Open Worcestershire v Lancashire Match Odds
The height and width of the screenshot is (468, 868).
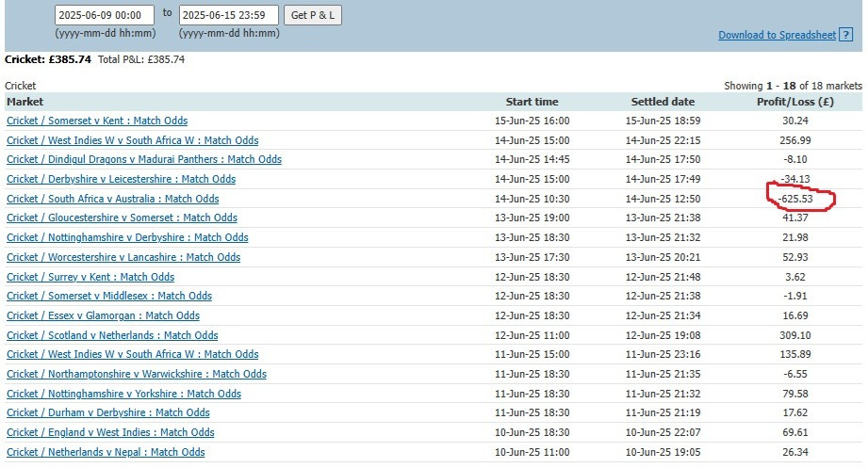(x=123, y=257)
